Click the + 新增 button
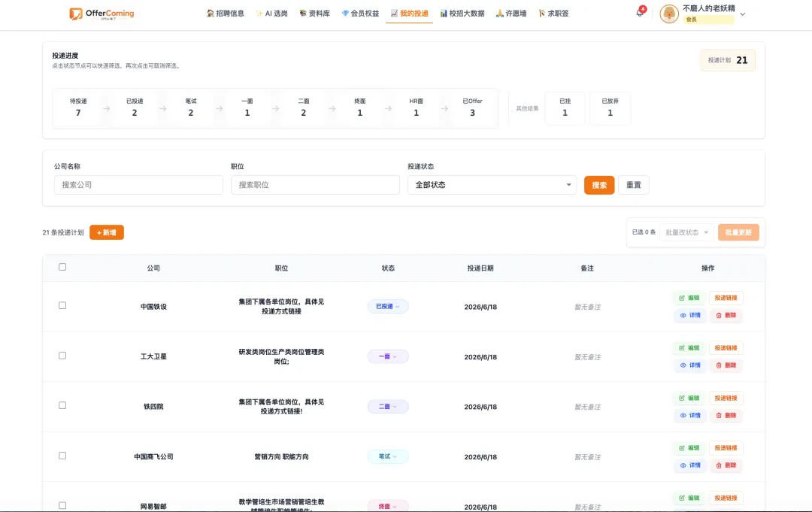The image size is (812, 512). (x=107, y=232)
